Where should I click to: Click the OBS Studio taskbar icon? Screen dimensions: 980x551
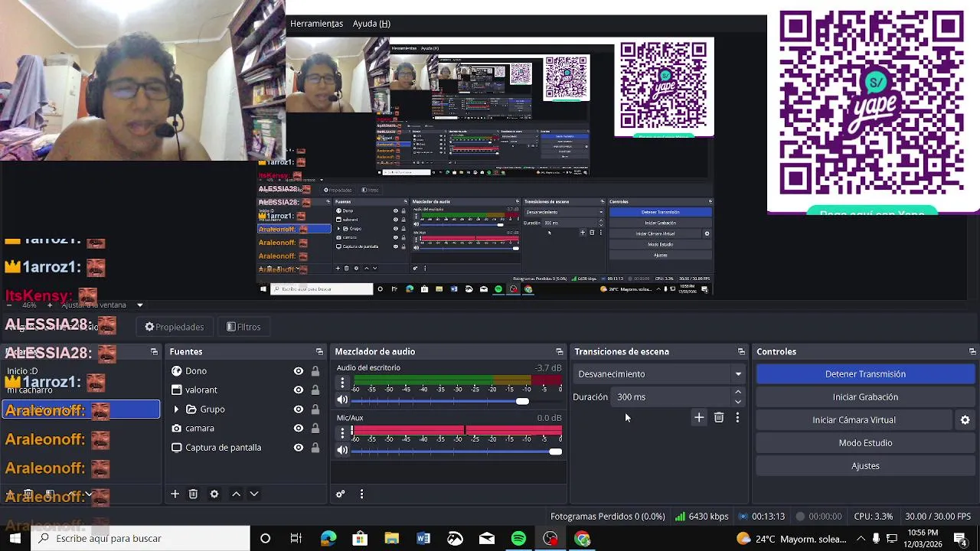coord(550,539)
